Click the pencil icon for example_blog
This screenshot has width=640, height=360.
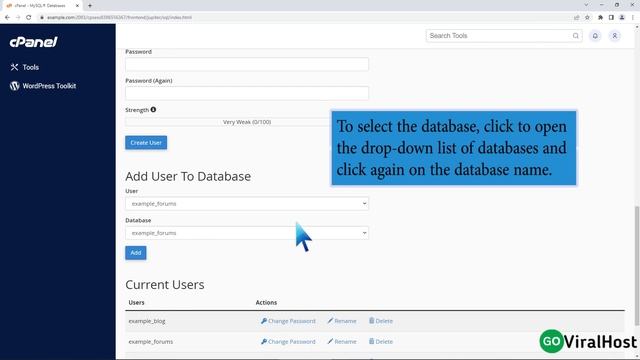click(330, 321)
